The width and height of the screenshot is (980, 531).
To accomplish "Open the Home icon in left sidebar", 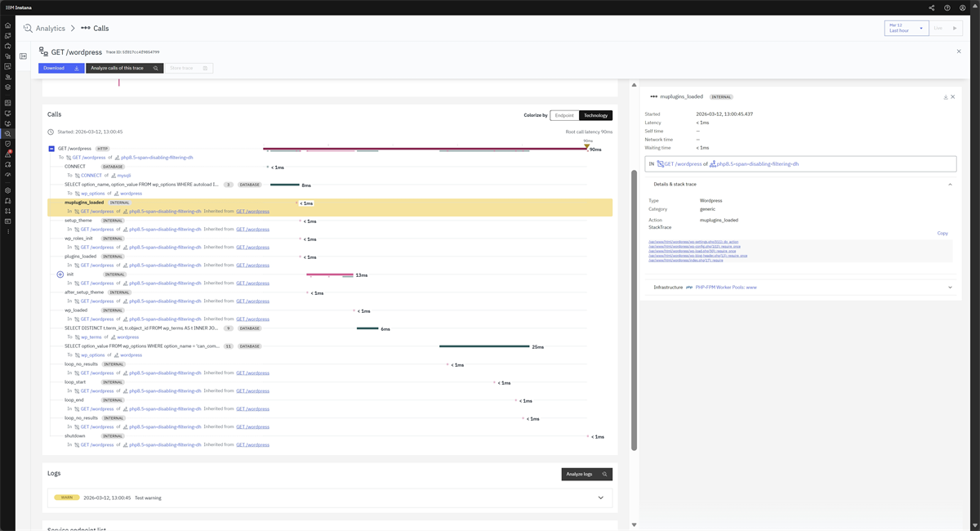I will click(x=7, y=25).
